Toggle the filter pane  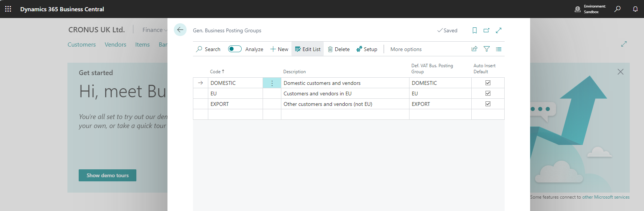pos(487,49)
